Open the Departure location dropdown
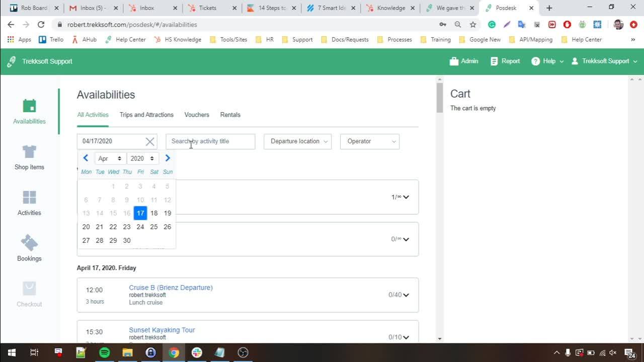 (x=297, y=141)
